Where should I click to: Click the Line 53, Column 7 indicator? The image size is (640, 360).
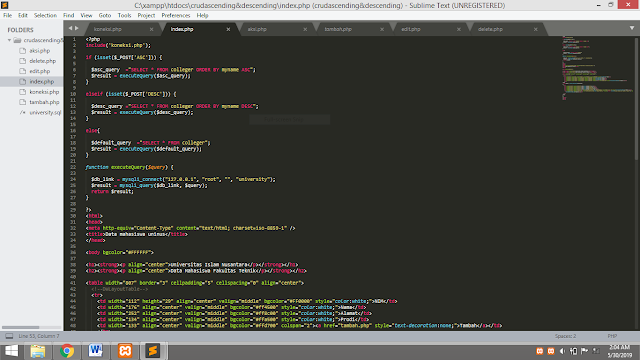[39, 336]
